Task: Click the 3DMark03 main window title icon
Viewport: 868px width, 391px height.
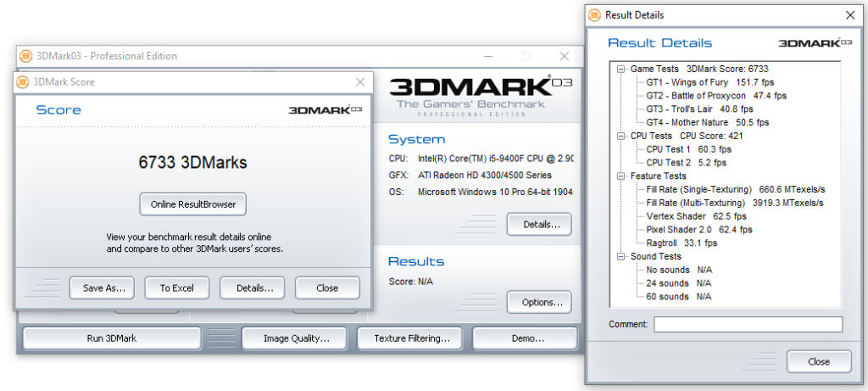Action: (25, 56)
